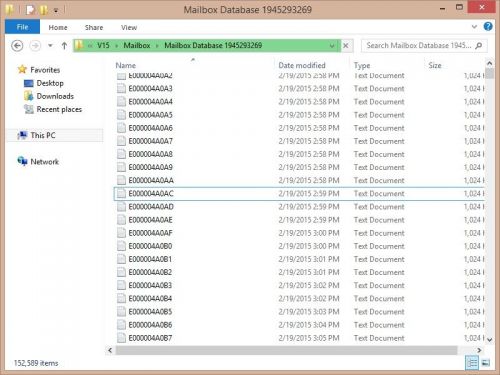
Task: Select This PC in the navigation pane
Action: point(43,135)
